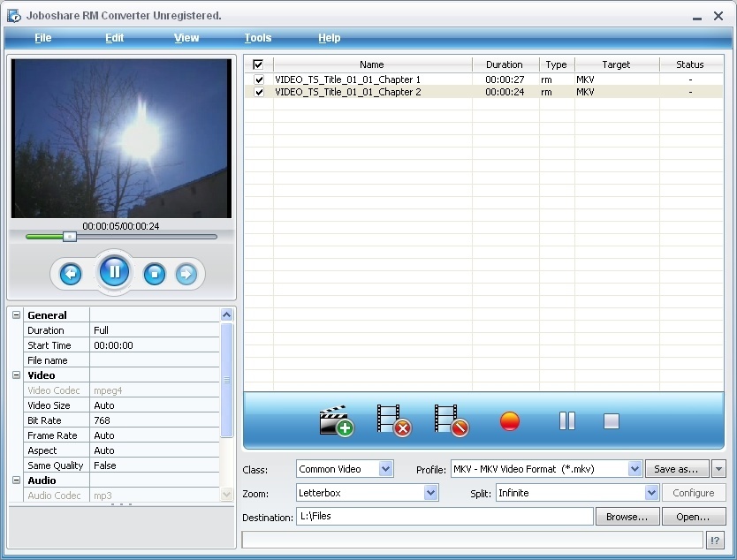Open the Profile format dropdown
The width and height of the screenshot is (737, 560).
pos(634,469)
